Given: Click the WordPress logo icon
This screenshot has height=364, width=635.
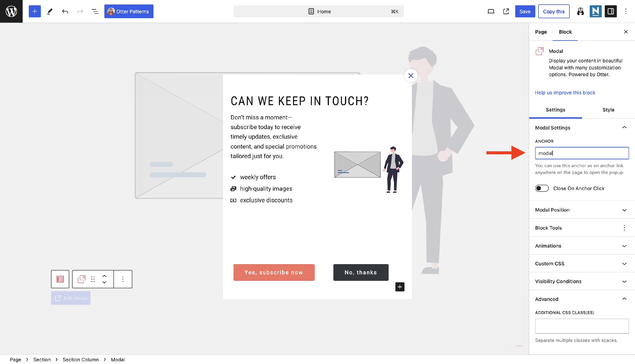Looking at the screenshot, I should (11, 11).
